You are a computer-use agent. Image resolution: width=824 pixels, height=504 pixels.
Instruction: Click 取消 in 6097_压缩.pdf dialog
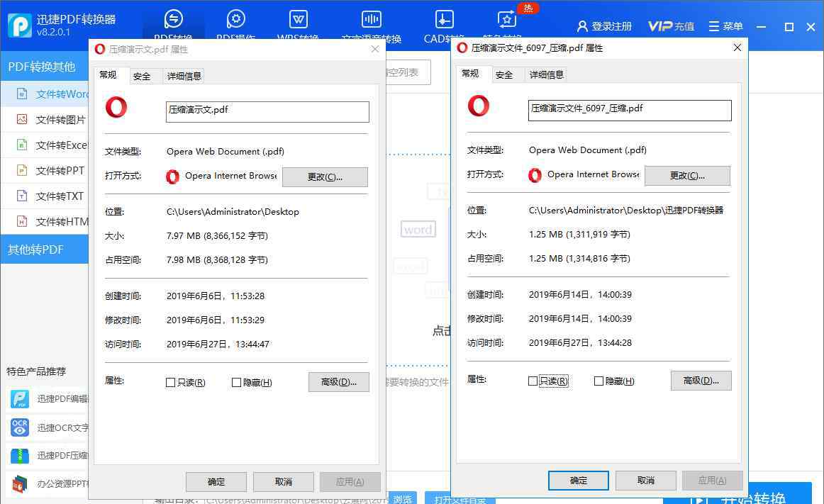[646, 481]
